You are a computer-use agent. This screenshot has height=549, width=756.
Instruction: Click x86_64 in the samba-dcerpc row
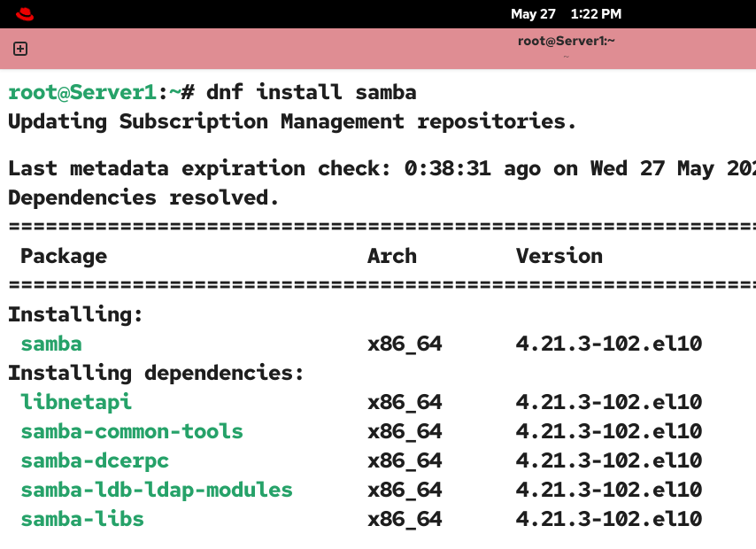pyautogui.click(x=405, y=461)
